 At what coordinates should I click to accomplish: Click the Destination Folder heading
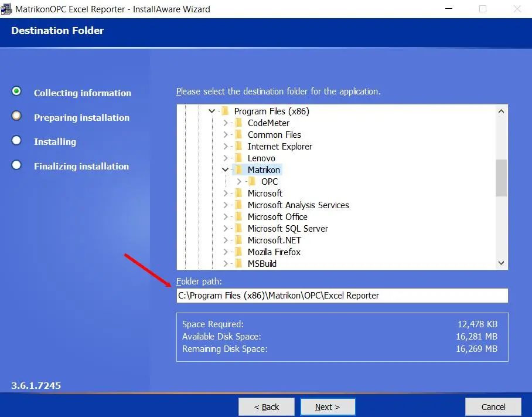pos(57,30)
